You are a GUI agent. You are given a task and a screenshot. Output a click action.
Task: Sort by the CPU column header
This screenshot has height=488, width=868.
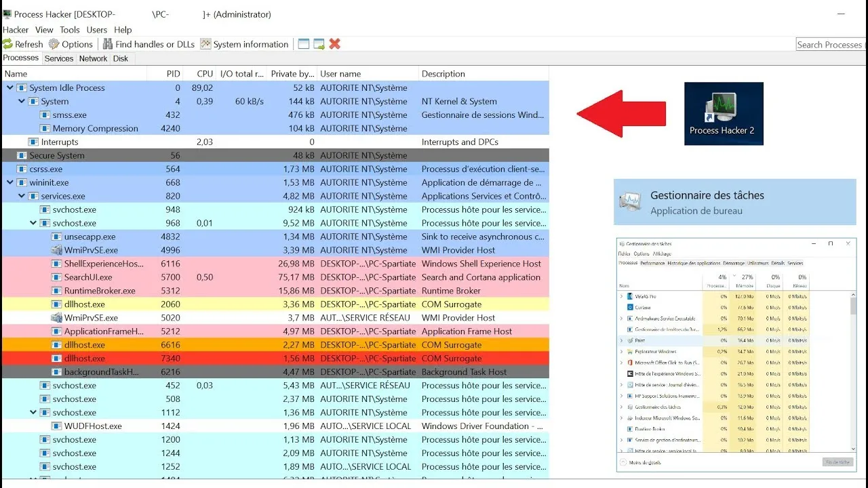click(x=199, y=74)
